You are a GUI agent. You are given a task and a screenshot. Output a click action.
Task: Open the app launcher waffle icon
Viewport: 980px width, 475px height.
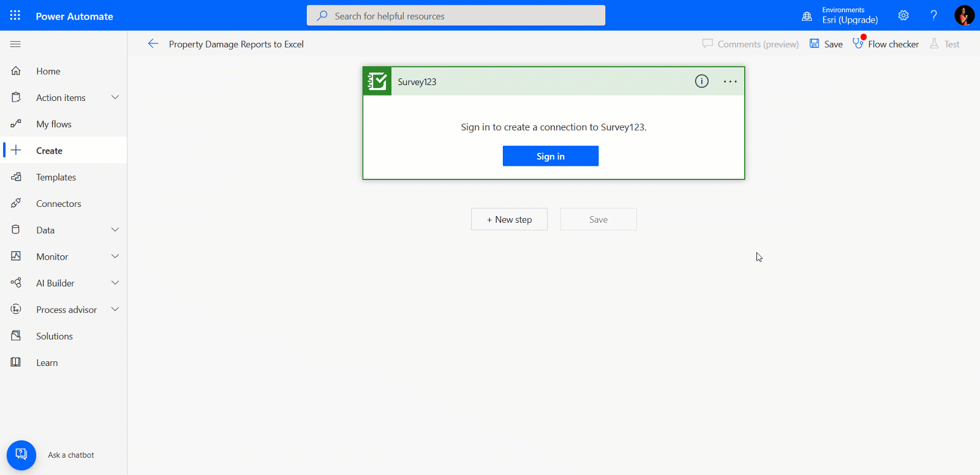(x=15, y=15)
